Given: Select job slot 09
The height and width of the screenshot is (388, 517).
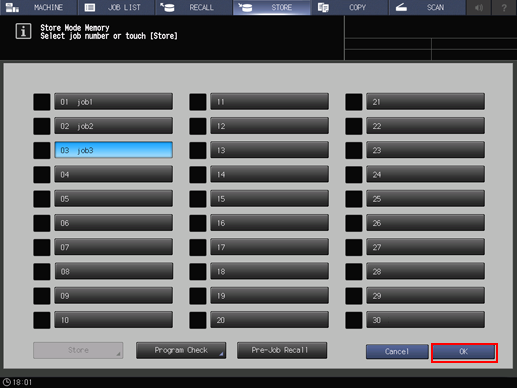Looking at the screenshot, I should [x=114, y=296].
